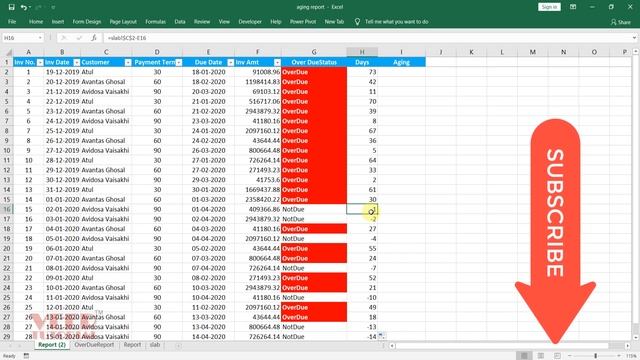
Task: Click the Enter checkmark formula bar icon
Action: click(x=79, y=38)
